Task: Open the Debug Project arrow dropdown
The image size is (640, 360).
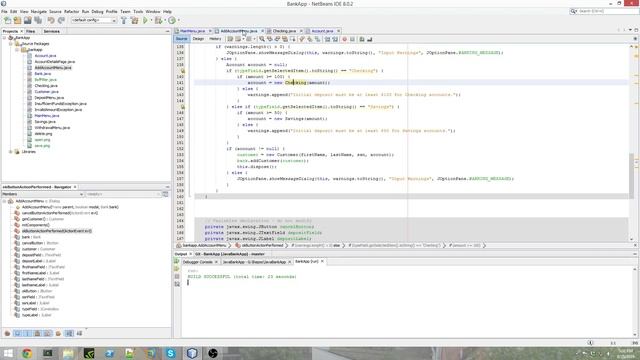Action: [164, 20]
